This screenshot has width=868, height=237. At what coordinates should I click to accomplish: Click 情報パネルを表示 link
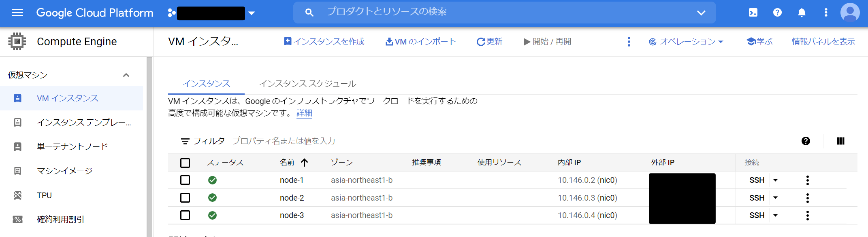(823, 42)
